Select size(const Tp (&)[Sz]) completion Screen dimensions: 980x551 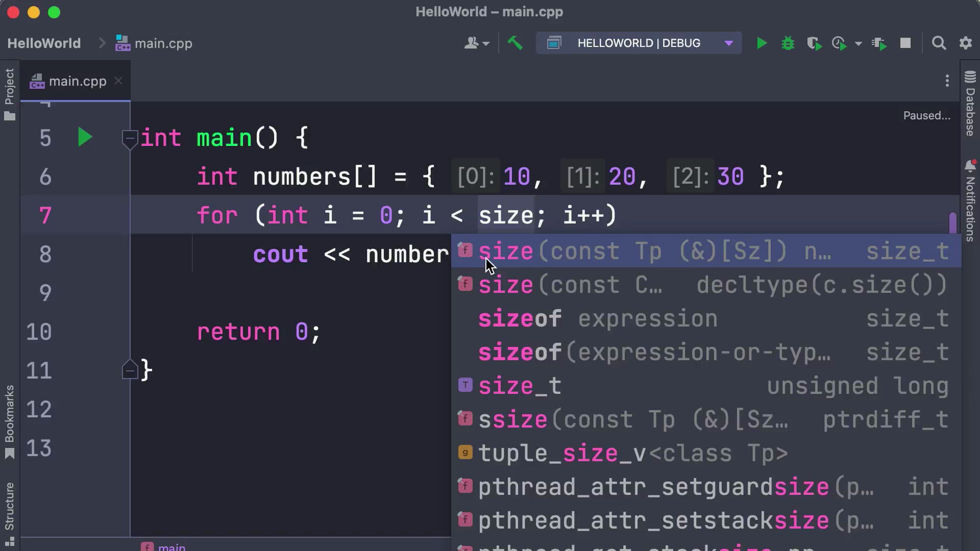click(x=706, y=251)
